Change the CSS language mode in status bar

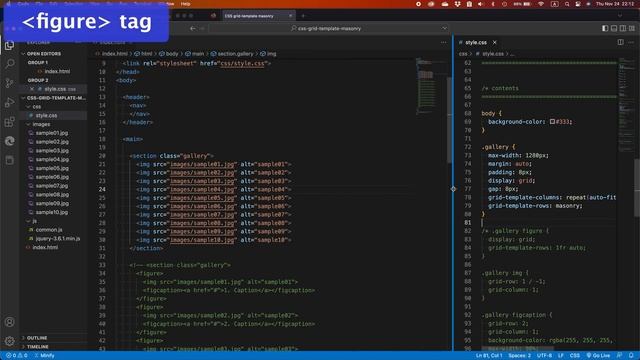(575, 356)
